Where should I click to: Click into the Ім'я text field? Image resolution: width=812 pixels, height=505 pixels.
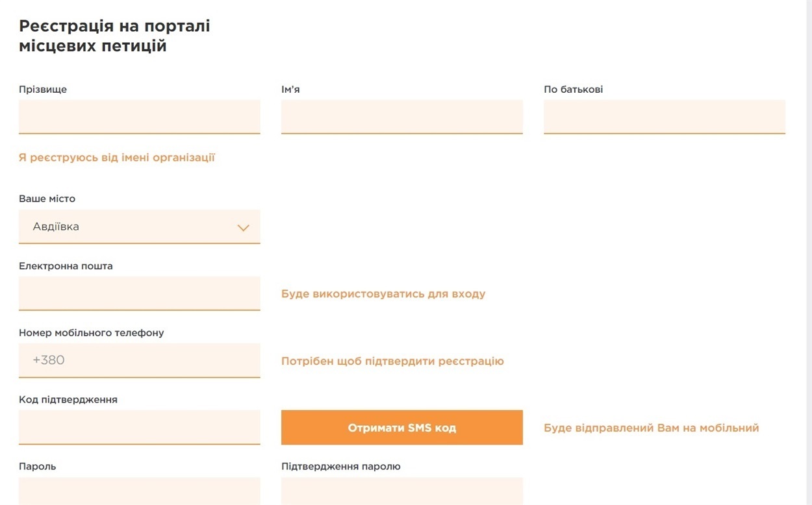402,117
